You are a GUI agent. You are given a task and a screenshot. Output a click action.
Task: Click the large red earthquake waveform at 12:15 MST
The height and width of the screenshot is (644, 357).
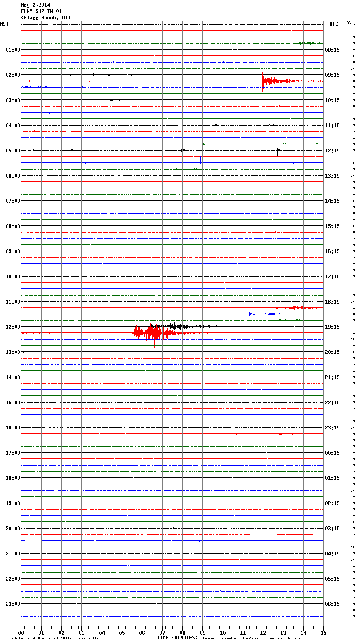coord(155,333)
